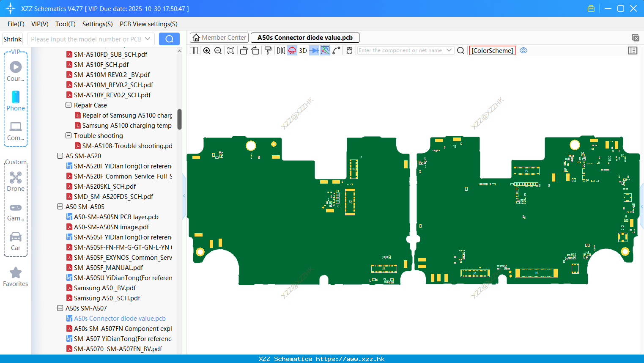Viewport: 644px width, 363px height.
Task: Open the model number dropdown arrow
Action: 148,39
